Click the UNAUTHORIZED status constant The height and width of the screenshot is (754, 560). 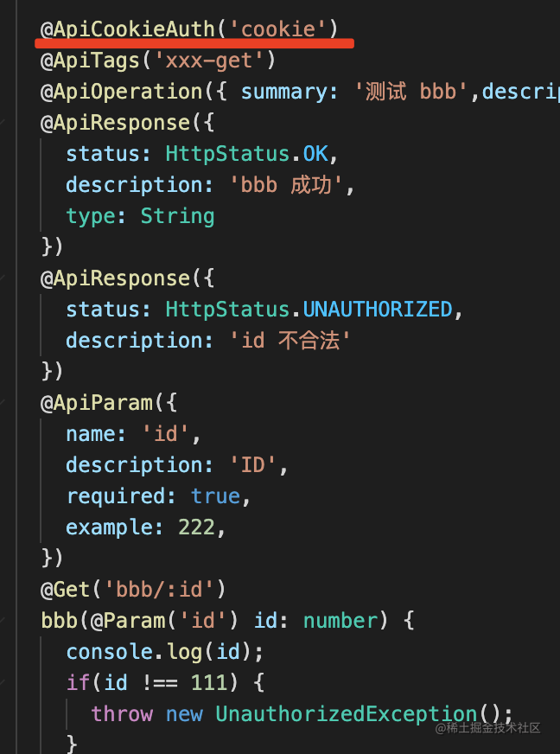tap(379, 310)
